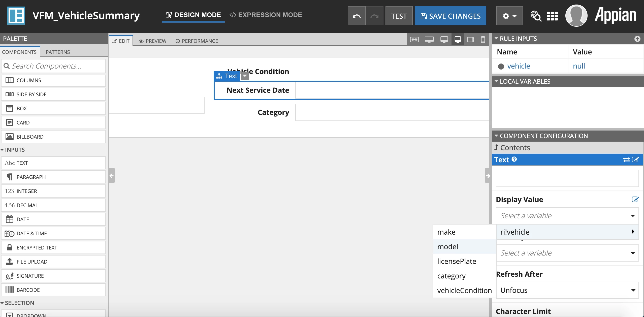The width and height of the screenshot is (644, 317).
Task: Open the Patterns palette tab
Action: 58,52
